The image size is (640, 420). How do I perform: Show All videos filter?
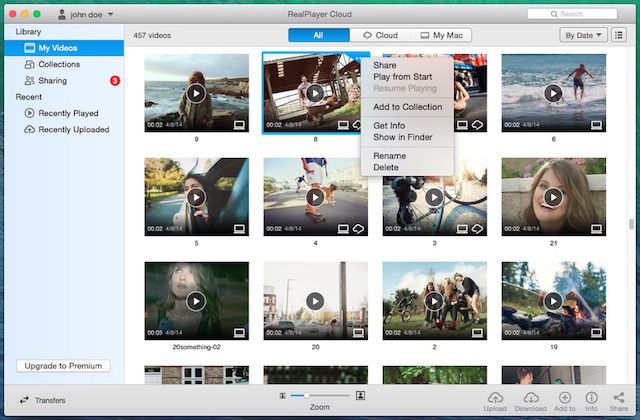click(319, 35)
